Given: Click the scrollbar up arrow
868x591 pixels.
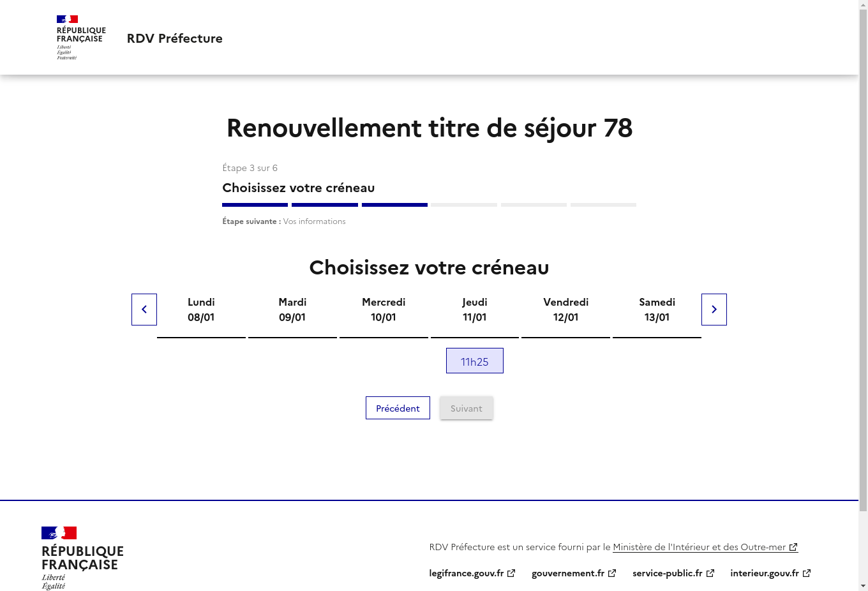Looking at the screenshot, I should (x=863, y=5).
